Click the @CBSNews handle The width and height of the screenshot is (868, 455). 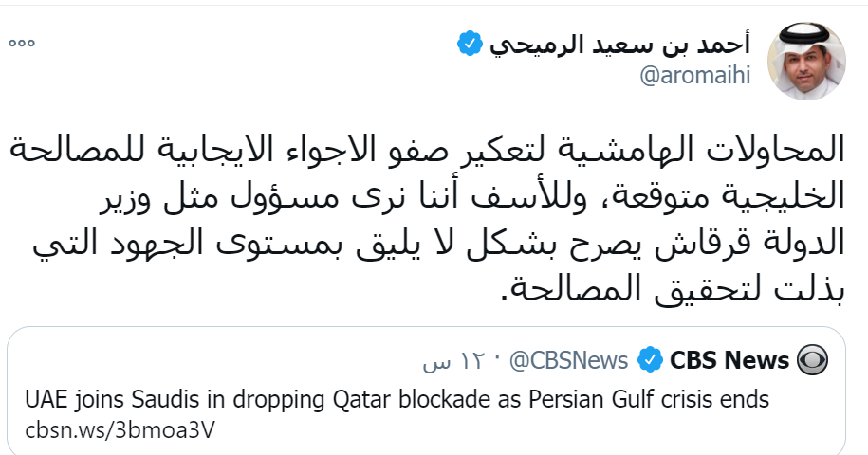coord(569,360)
